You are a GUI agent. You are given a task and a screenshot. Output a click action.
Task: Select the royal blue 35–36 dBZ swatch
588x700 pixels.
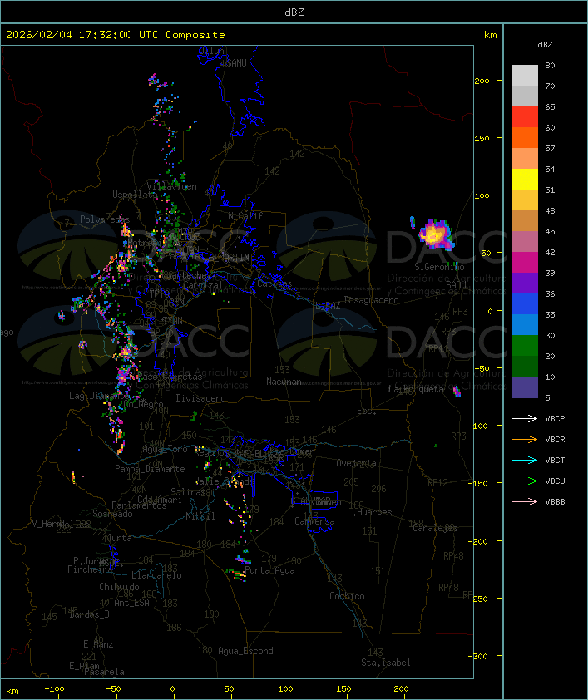[525, 303]
